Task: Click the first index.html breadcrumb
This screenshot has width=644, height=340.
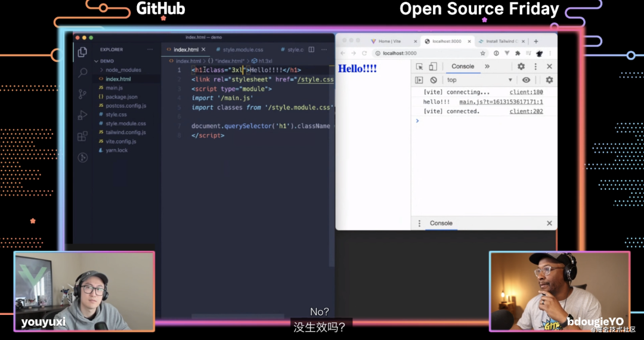Action: [x=185, y=61]
